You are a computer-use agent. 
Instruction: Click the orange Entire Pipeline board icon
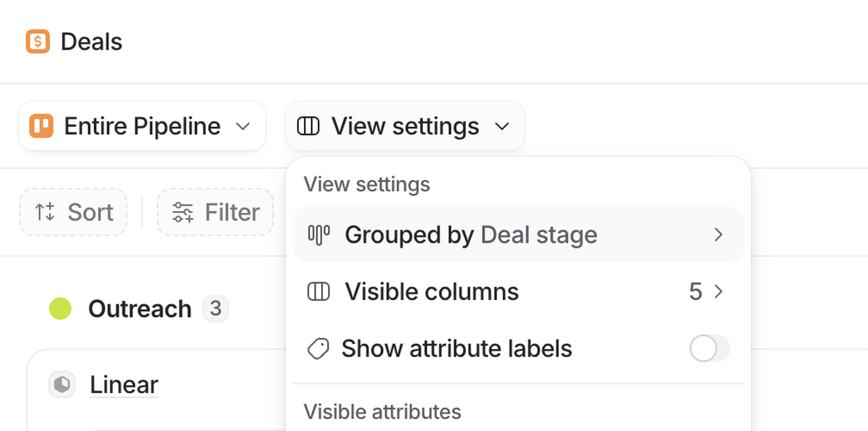point(41,126)
